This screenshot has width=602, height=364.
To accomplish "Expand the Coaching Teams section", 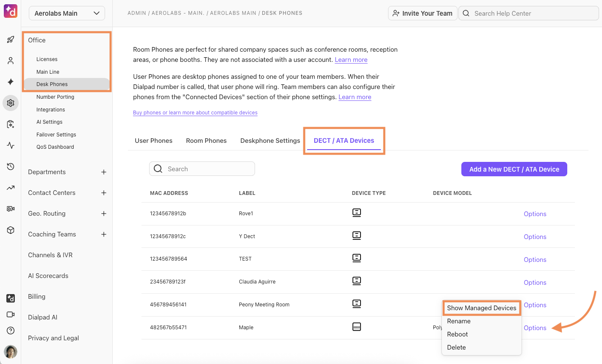I will 104,234.
